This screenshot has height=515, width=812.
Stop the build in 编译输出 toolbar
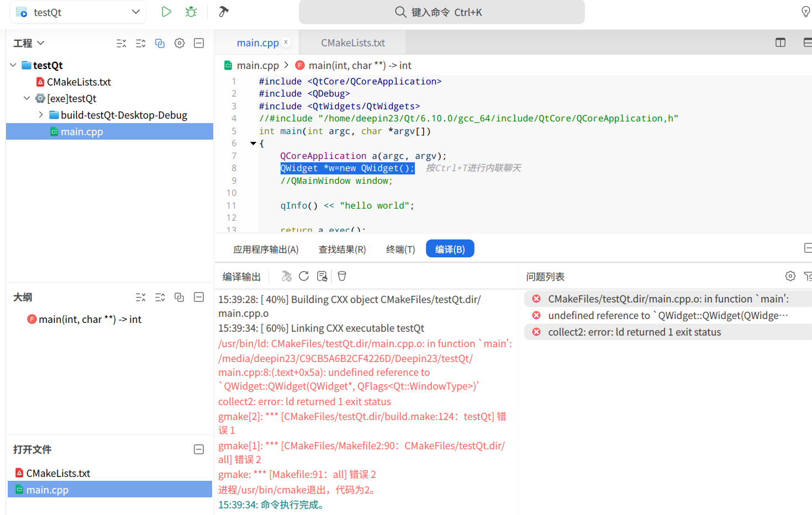[x=286, y=276]
